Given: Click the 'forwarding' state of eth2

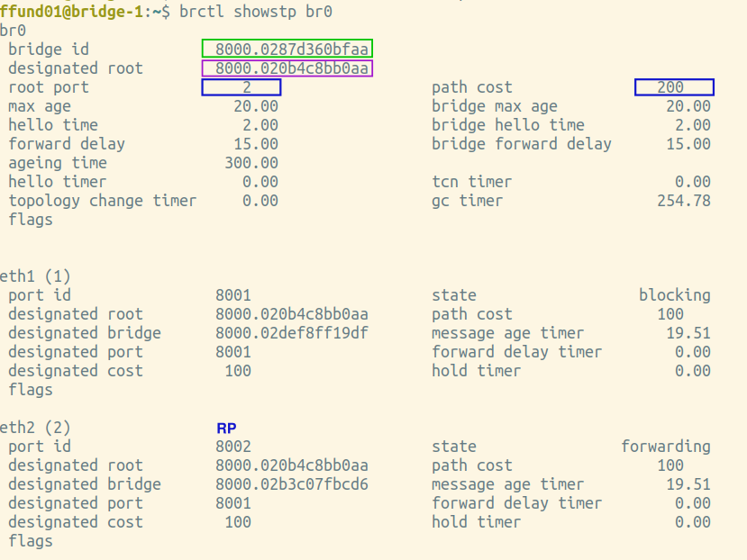Looking at the screenshot, I should pos(666,447).
